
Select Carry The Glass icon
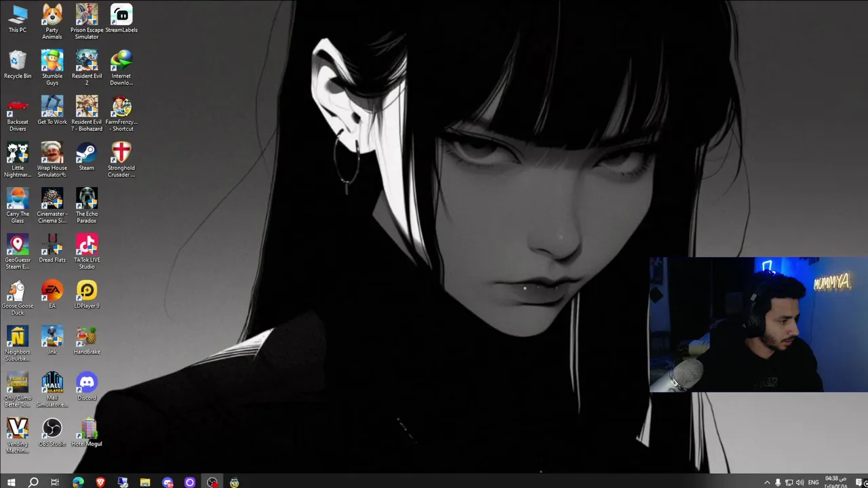click(x=18, y=205)
